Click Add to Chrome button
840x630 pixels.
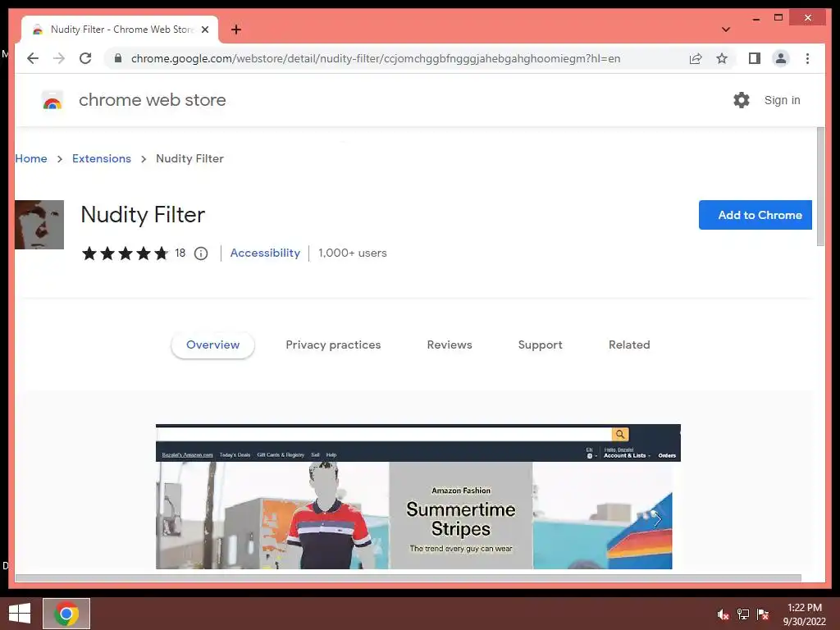(756, 215)
